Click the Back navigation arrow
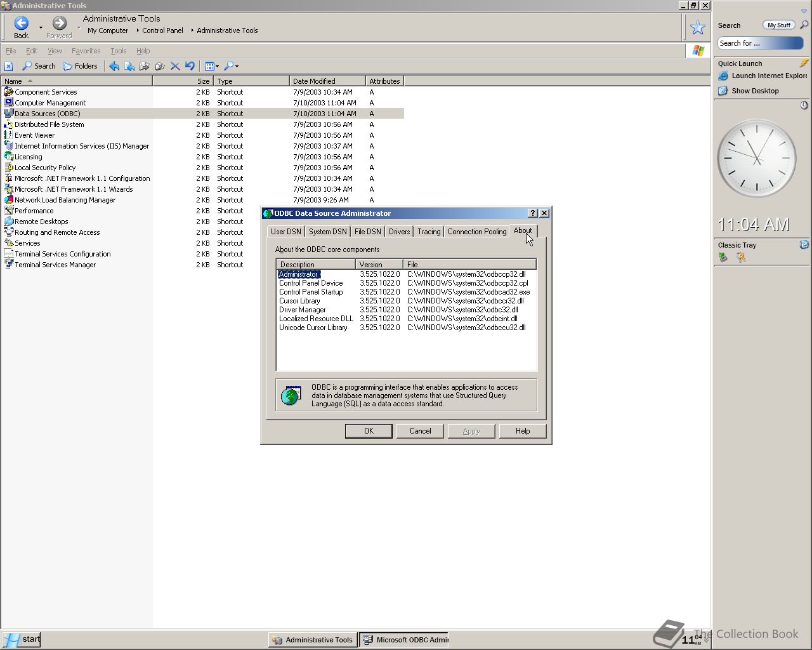 pyautogui.click(x=21, y=23)
